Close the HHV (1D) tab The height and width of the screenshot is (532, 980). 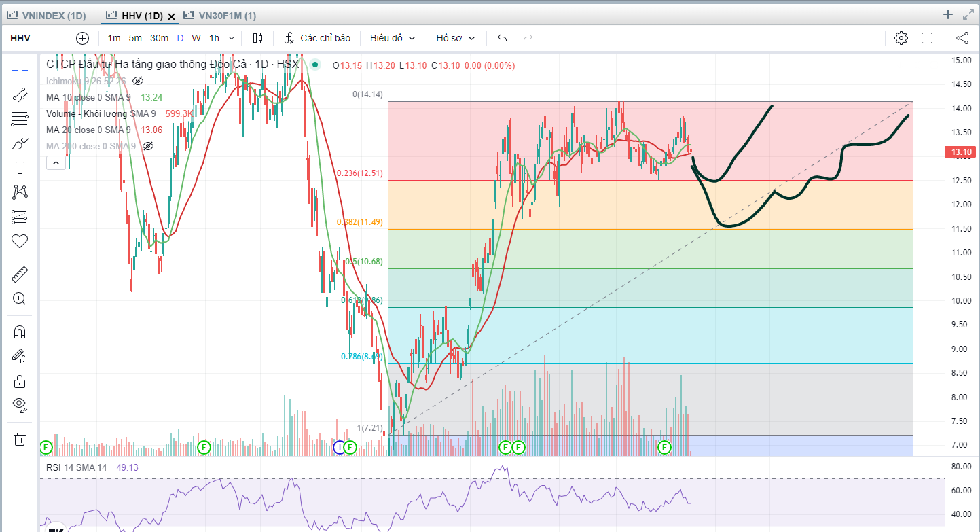pyautogui.click(x=171, y=16)
